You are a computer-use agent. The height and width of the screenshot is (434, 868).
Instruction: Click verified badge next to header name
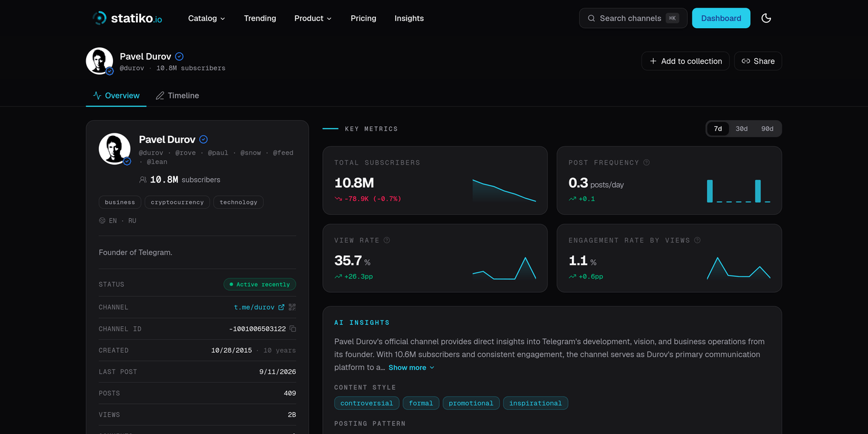tap(179, 56)
